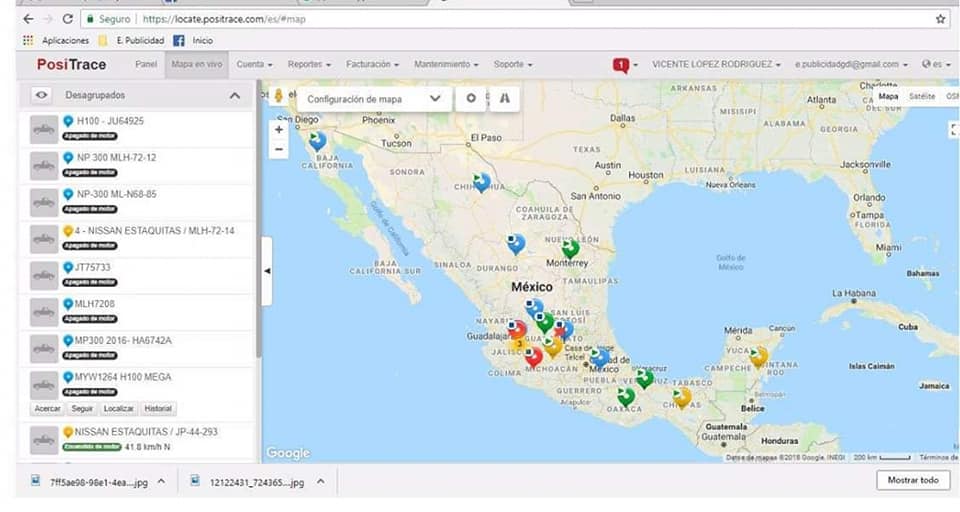Switch map type to Satélite
This screenshot has height=512, width=960.
921,96
